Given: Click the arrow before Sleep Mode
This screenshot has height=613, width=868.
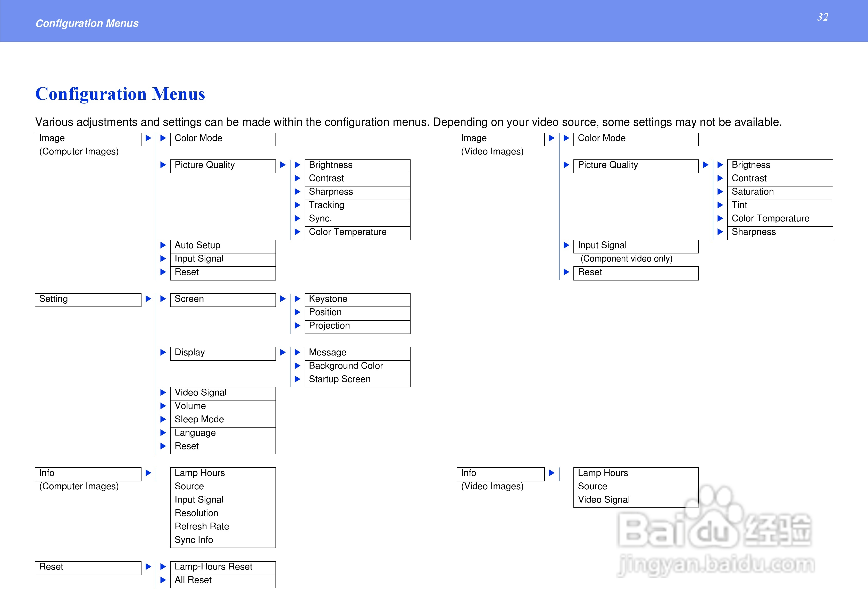Looking at the screenshot, I should click(x=163, y=420).
